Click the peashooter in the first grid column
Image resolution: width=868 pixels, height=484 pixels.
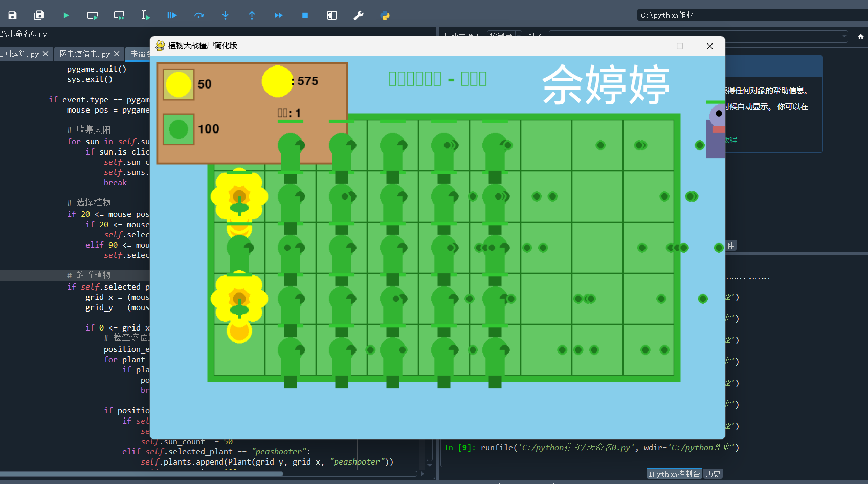tap(239, 254)
